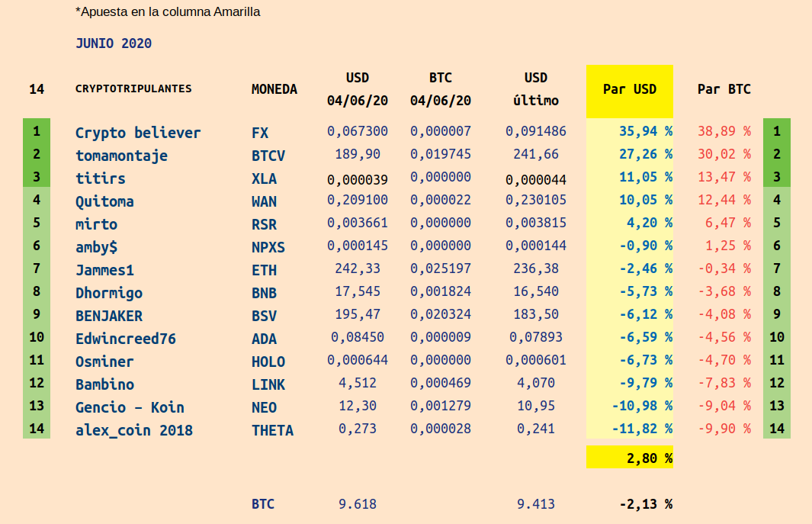The width and height of the screenshot is (812, 524).
Task: Select the Crypto believer name cell
Action: (138, 133)
